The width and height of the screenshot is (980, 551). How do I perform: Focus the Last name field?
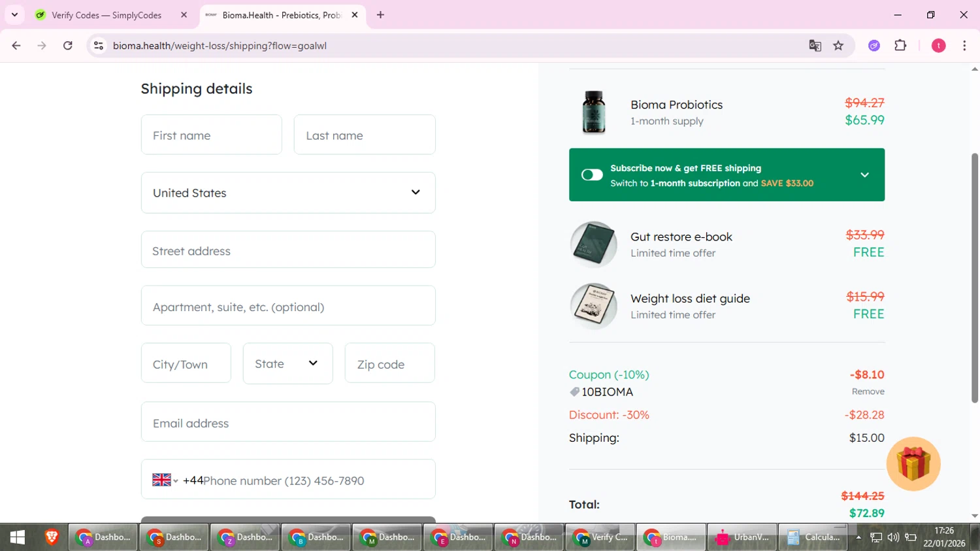coord(365,135)
